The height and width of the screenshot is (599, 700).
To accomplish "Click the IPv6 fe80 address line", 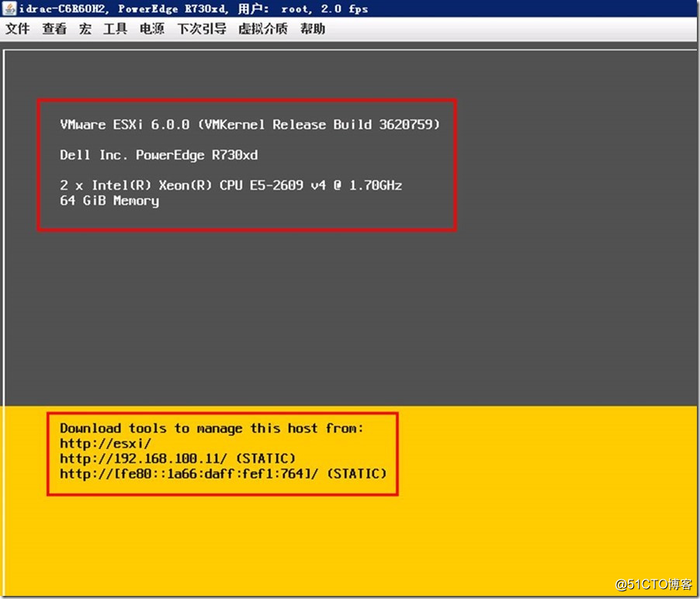I will (x=223, y=473).
